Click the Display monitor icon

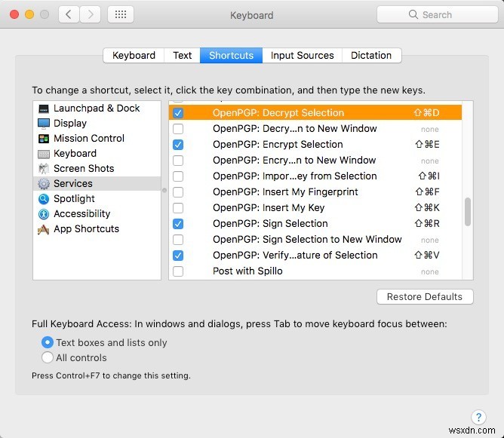coord(44,124)
